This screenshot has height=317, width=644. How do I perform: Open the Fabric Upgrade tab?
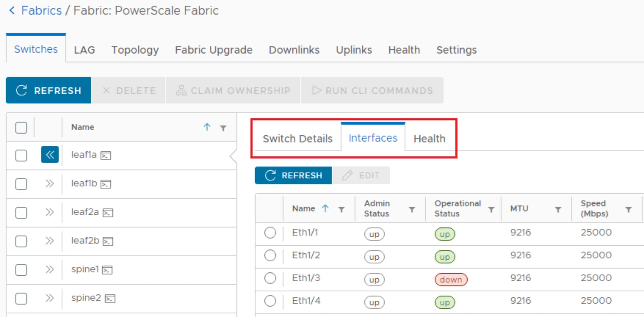[214, 50]
